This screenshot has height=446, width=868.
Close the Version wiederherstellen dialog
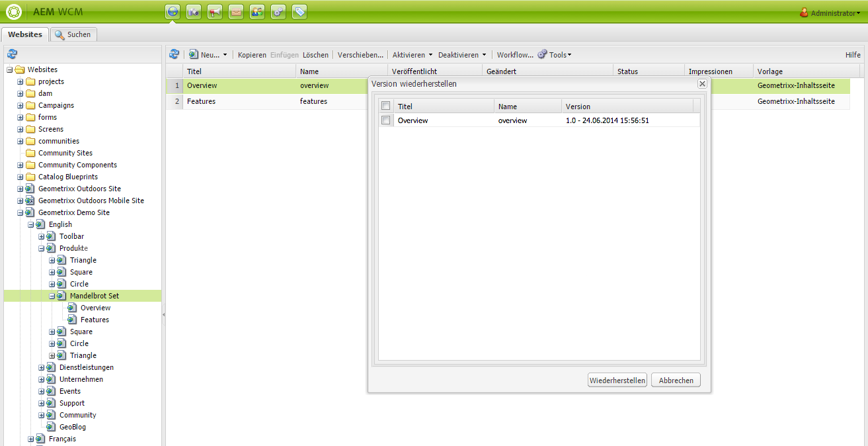[702, 84]
